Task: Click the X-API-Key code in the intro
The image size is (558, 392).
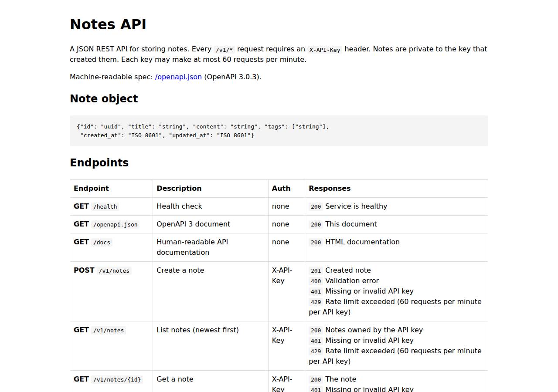Action: 325,50
